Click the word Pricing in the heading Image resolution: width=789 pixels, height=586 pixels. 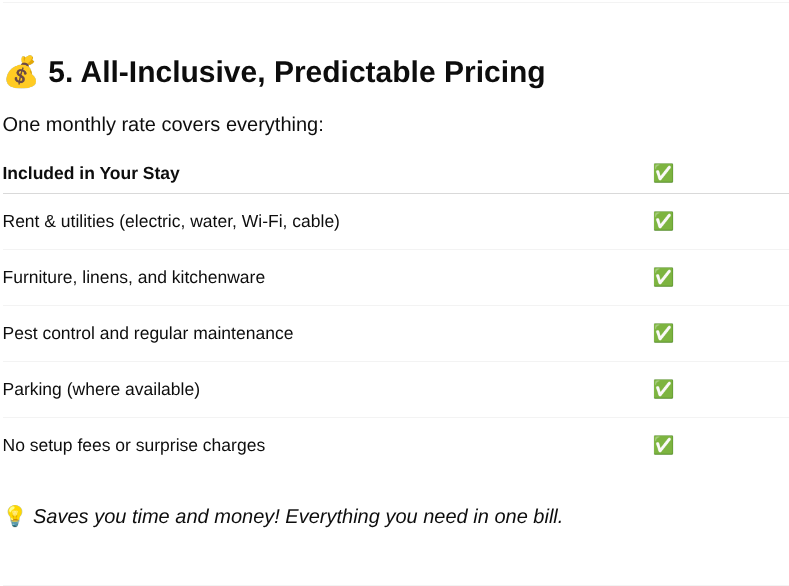pos(495,72)
